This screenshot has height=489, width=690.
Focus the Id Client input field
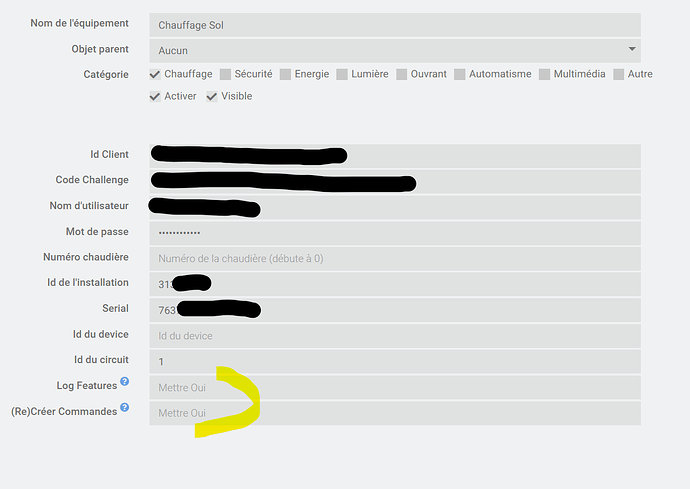click(395, 156)
